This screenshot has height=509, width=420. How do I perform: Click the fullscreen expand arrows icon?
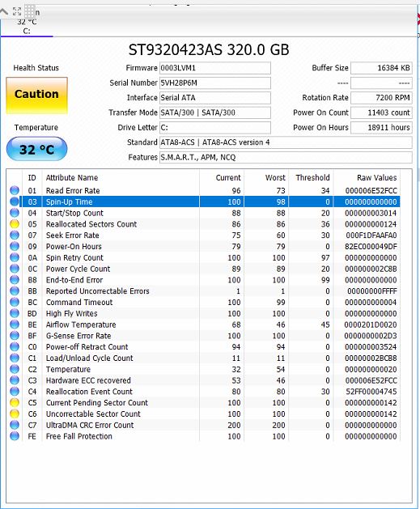tap(16, 11)
